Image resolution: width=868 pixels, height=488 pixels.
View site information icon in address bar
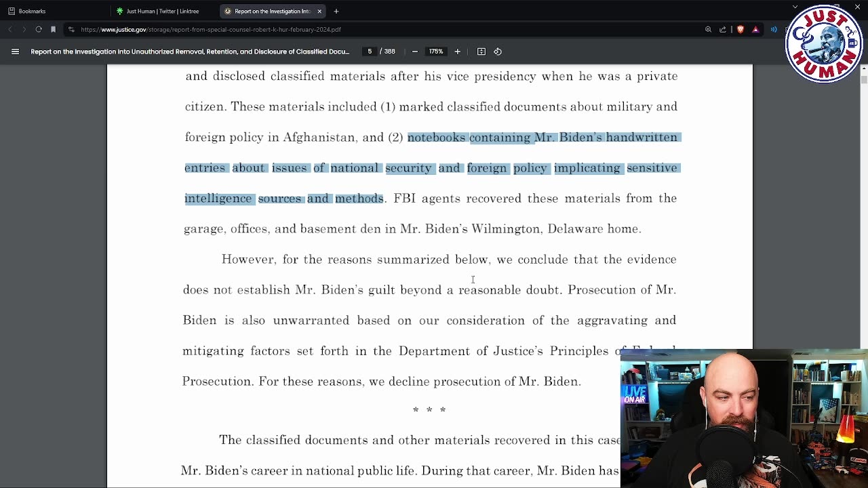point(71,29)
